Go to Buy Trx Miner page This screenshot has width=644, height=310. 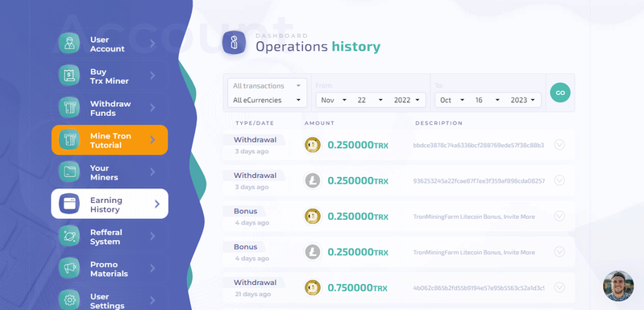pos(110,76)
